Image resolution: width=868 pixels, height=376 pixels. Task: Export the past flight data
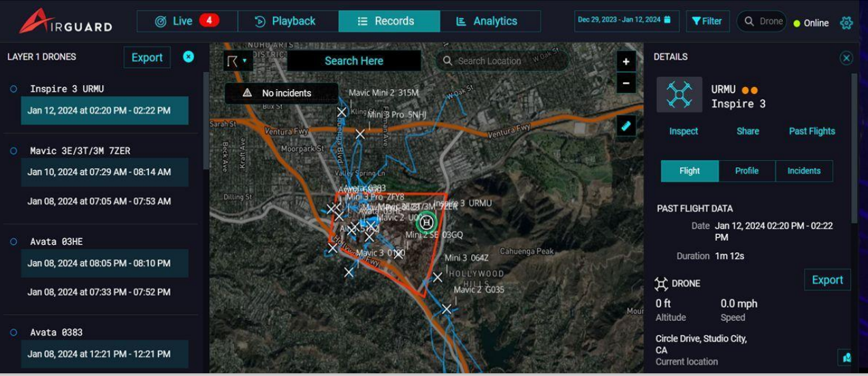[827, 279]
